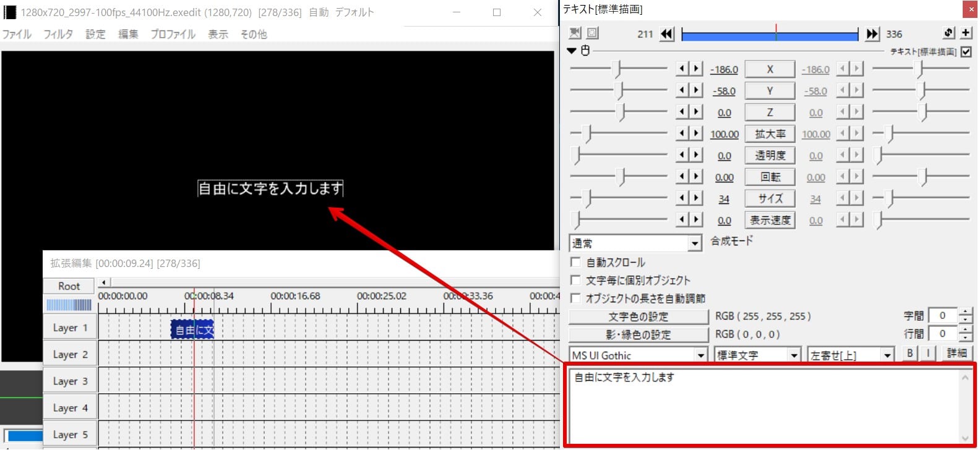This screenshot has width=980, height=450.
Task: Decrease X value with left arrow
Action: 682,69
